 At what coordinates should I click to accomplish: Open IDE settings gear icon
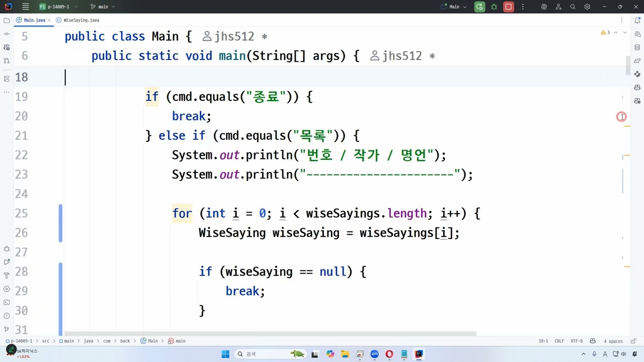[x=587, y=7]
